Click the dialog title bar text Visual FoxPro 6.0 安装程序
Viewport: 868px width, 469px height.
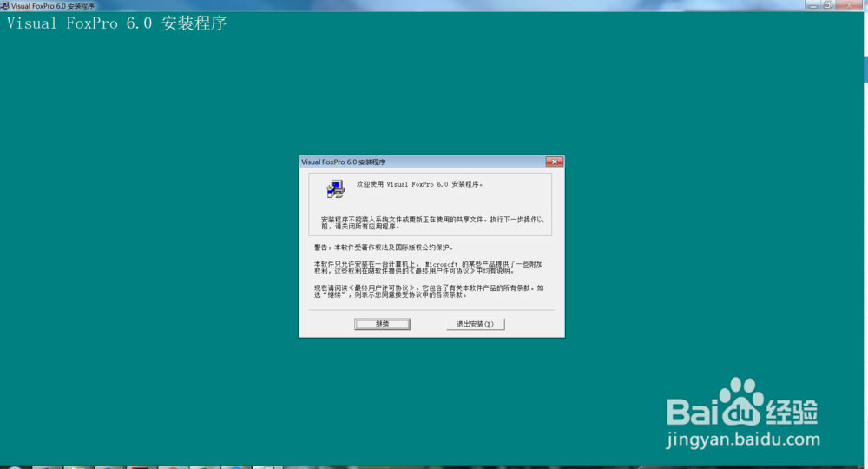[343, 162]
